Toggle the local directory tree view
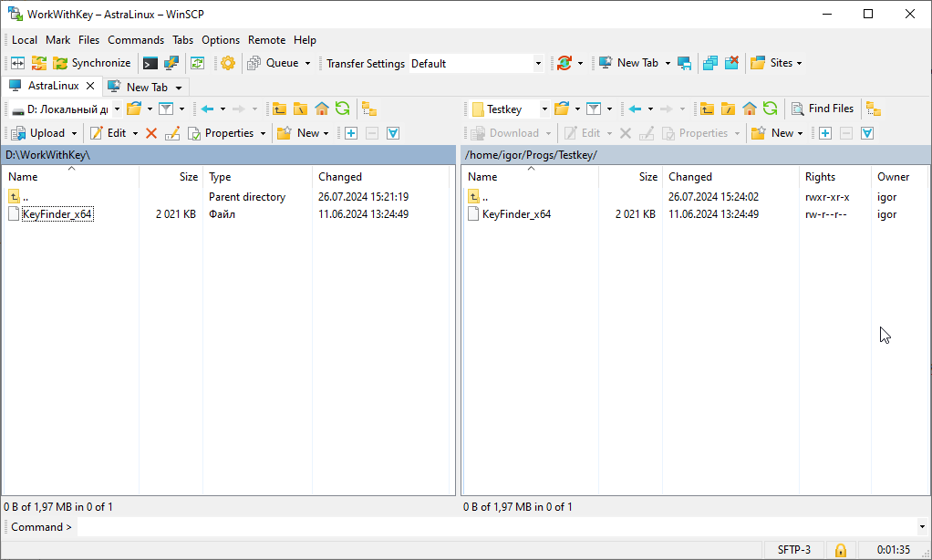The height and width of the screenshot is (560, 932). (x=369, y=109)
